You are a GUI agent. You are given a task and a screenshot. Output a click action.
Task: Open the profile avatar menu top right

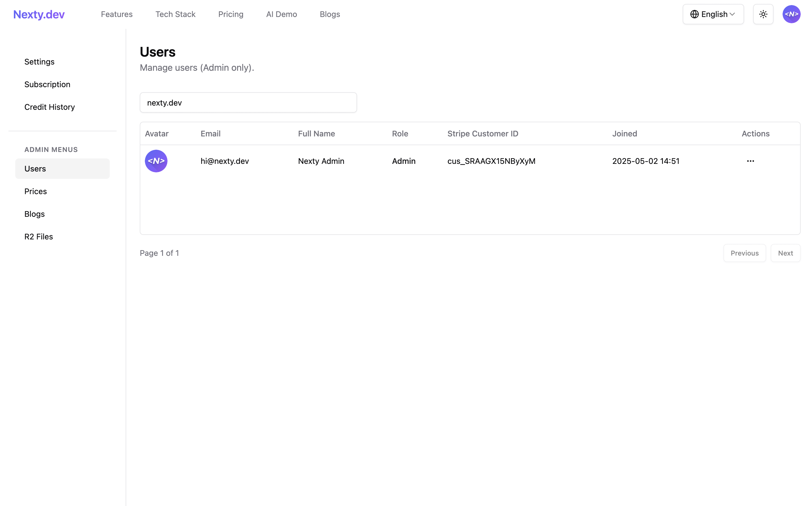792,14
